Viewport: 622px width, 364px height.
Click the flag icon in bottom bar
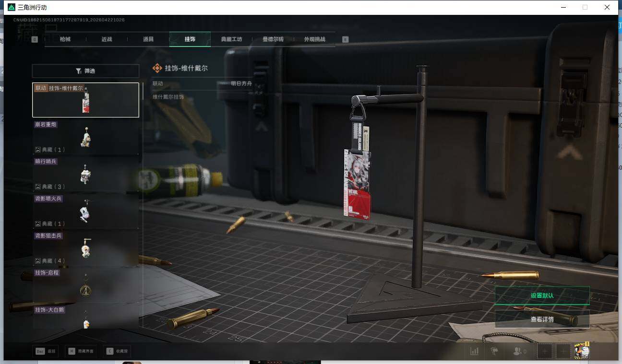(494, 351)
